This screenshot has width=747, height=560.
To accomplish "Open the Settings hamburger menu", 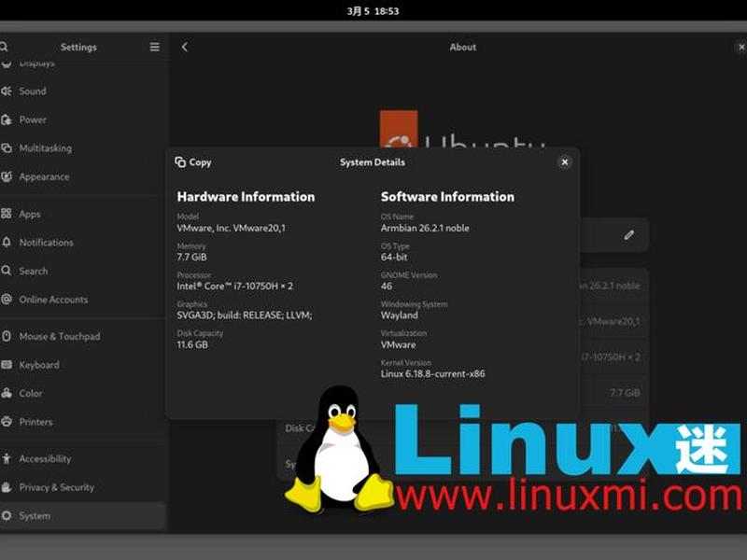I will (154, 47).
